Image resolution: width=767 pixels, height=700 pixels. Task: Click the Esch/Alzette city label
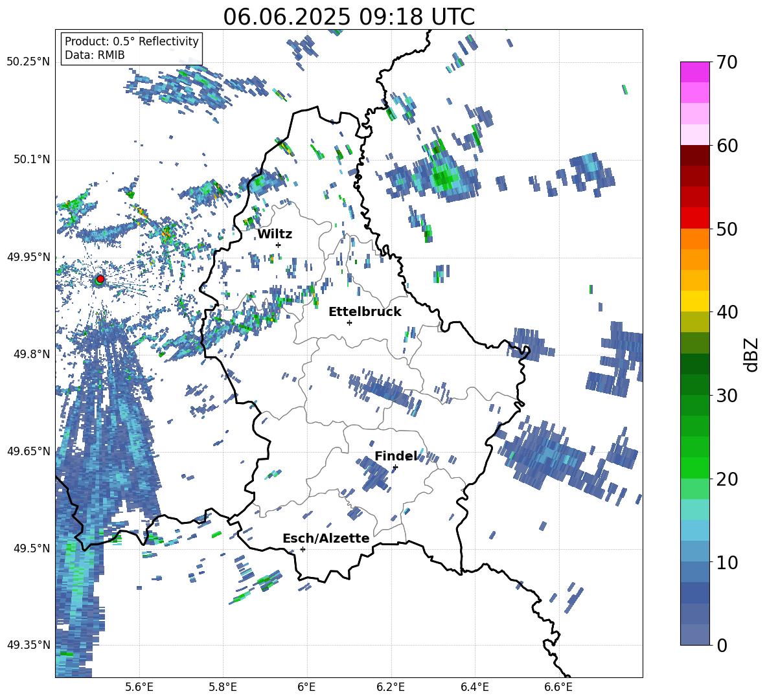click(326, 538)
